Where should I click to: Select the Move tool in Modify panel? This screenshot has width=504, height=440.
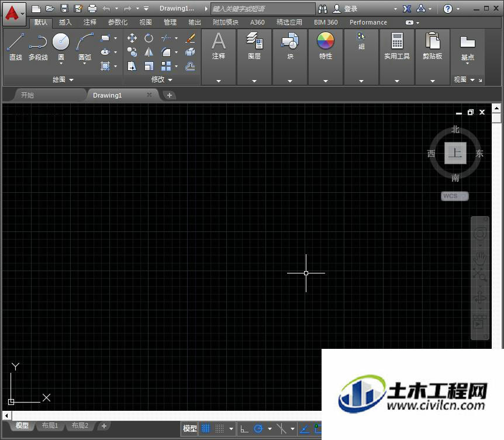pyautogui.click(x=132, y=38)
